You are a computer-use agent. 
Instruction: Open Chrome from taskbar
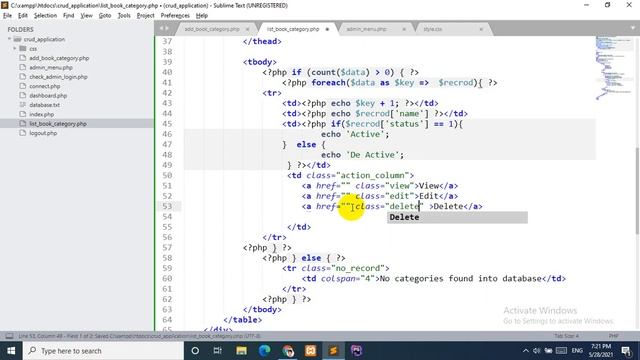pyautogui.click(x=288, y=351)
